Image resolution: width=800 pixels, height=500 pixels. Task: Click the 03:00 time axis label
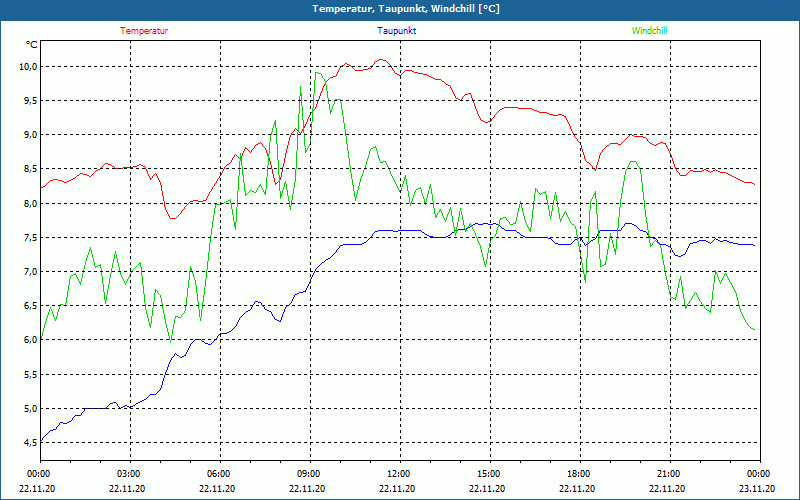130,474
